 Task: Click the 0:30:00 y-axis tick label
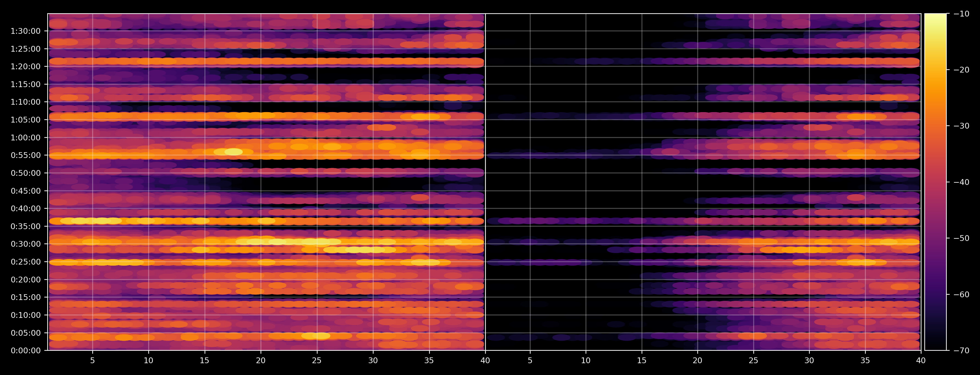[26, 244]
